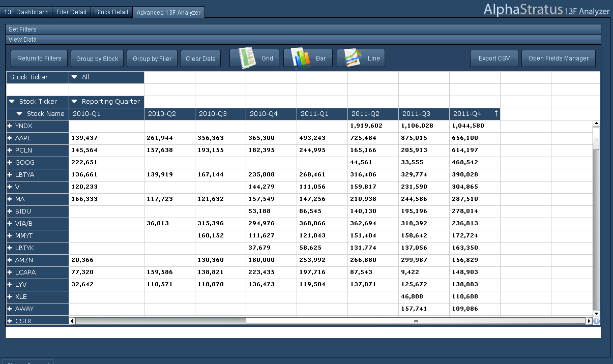Click vertical scrollbar thumb
This screenshot has width=613, height=364.
tap(596, 139)
